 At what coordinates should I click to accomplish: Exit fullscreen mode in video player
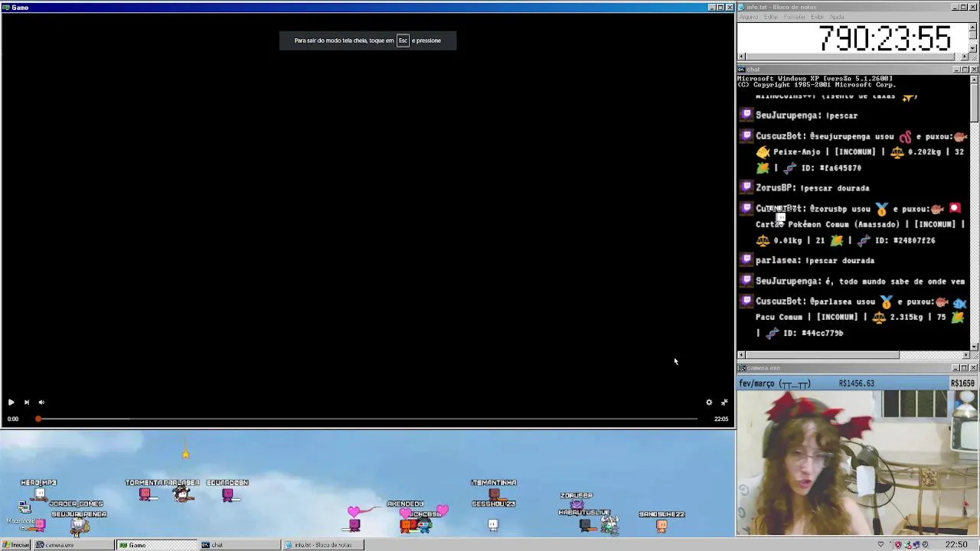coord(724,403)
